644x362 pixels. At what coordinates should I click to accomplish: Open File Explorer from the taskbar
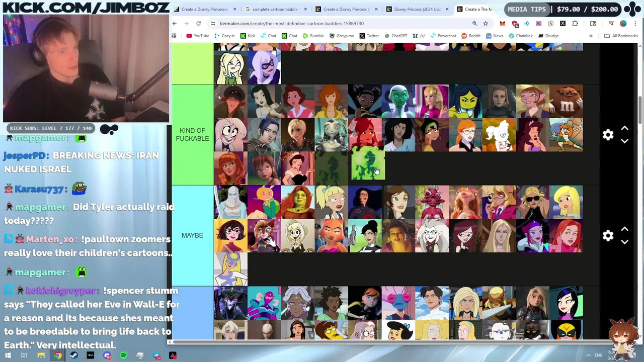(41, 355)
